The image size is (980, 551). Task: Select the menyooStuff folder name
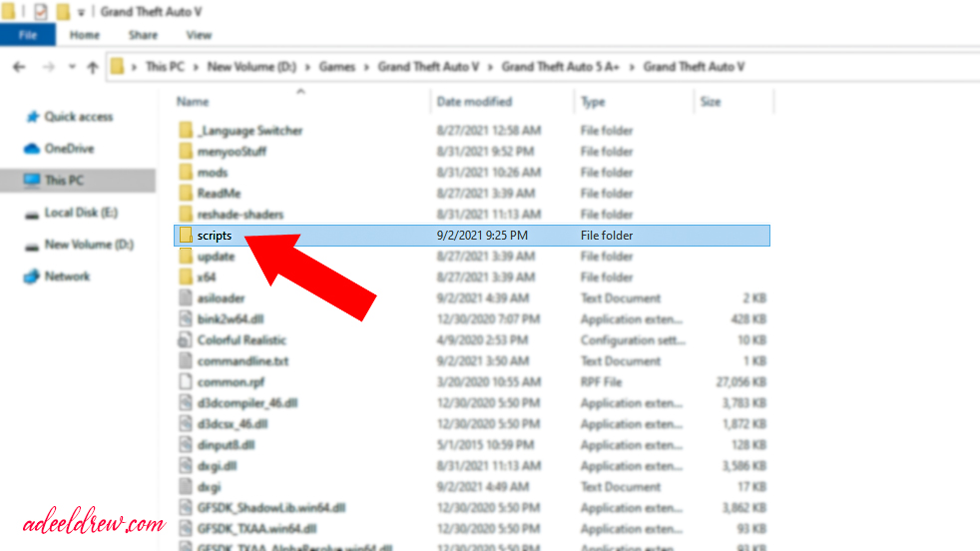click(232, 152)
